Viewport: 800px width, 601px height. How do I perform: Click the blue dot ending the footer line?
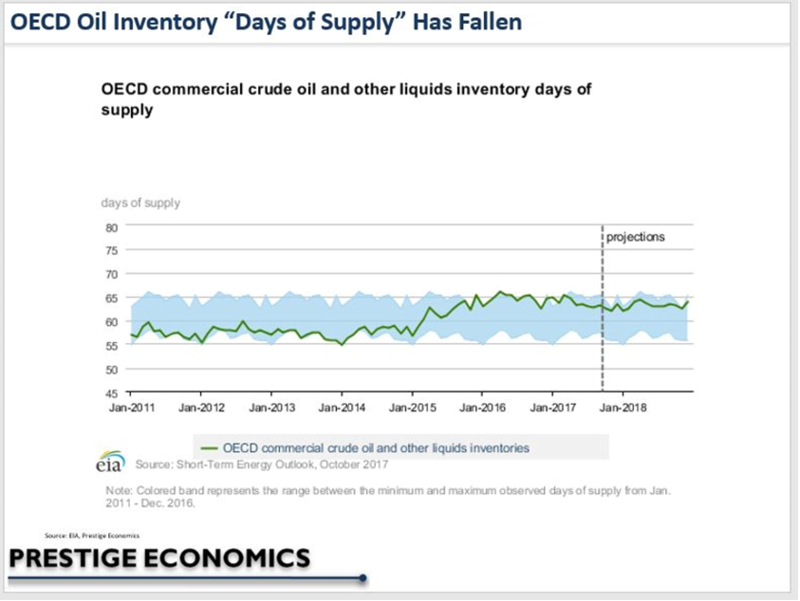click(x=363, y=578)
